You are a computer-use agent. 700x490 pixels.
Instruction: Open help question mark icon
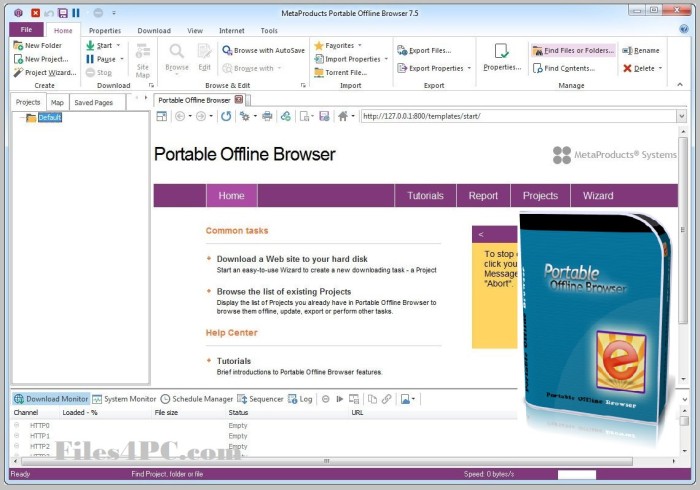pos(683,29)
